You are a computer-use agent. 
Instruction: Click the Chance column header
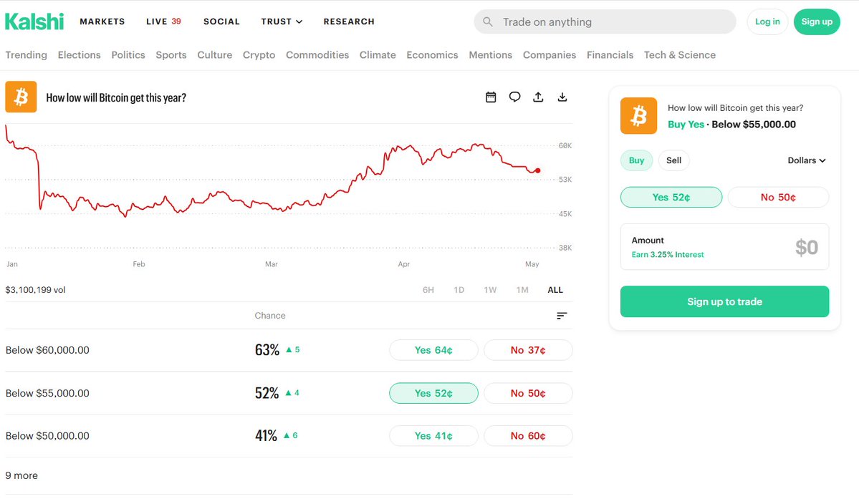tap(270, 315)
